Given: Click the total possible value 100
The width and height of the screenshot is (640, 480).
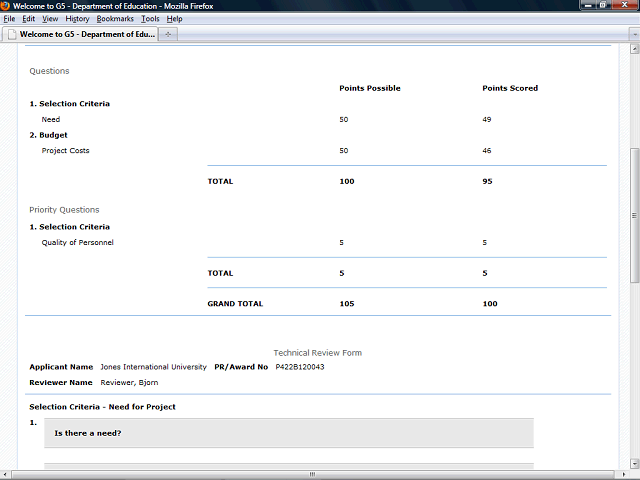Looking at the screenshot, I should coord(347,181).
